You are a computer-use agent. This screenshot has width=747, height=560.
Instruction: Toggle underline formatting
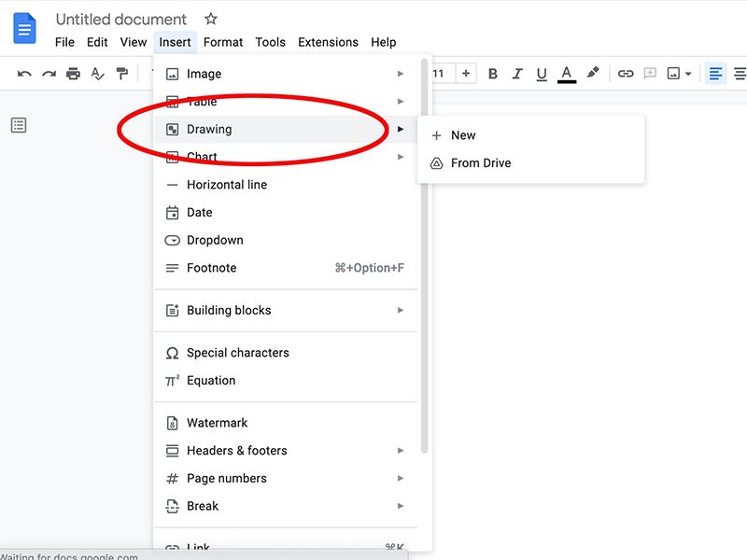(542, 74)
